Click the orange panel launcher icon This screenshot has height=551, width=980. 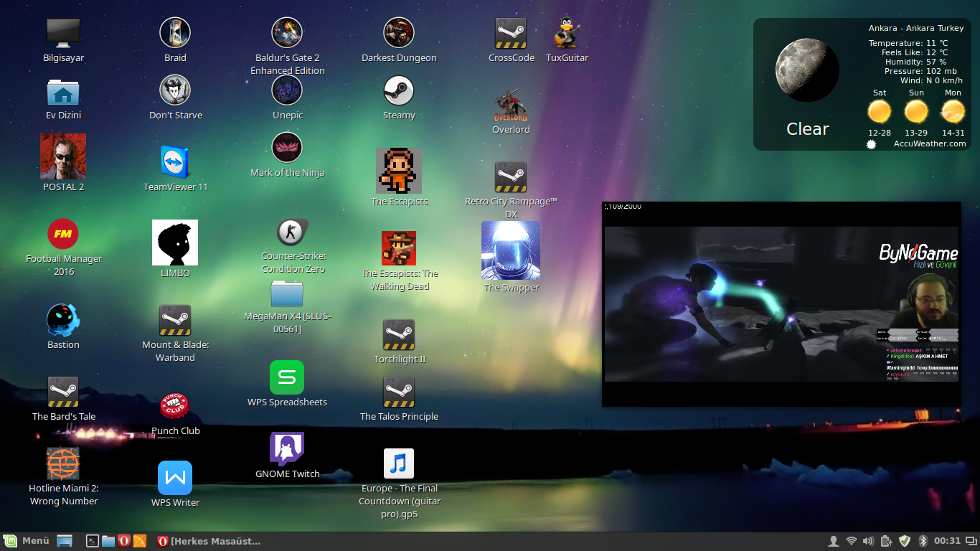[140, 541]
